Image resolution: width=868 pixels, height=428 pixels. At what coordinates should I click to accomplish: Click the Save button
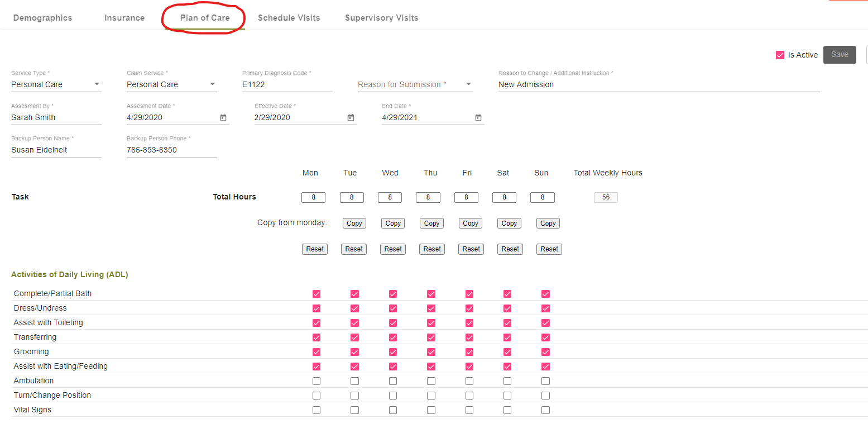pyautogui.click(x=840, y=54)
